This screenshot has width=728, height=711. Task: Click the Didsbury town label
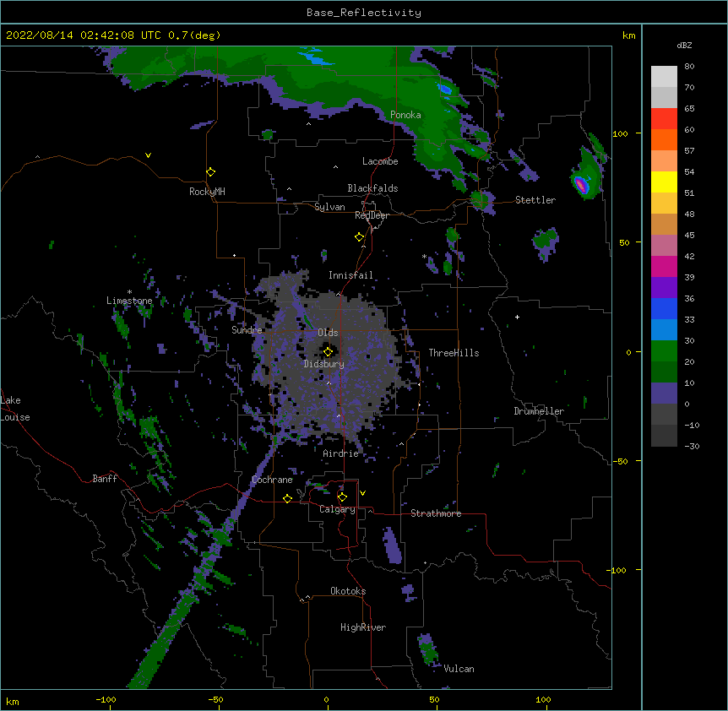click(x=324, y=364)
